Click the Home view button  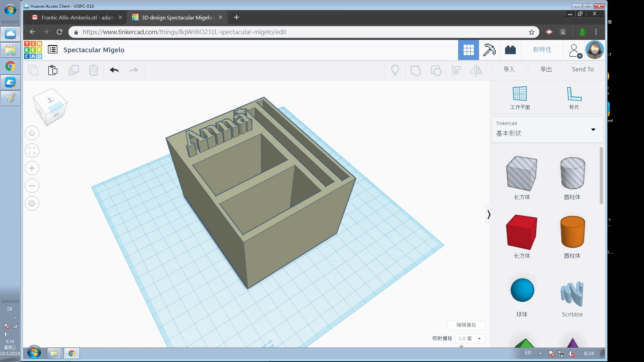pyautogui.click(x=32, y=133)
